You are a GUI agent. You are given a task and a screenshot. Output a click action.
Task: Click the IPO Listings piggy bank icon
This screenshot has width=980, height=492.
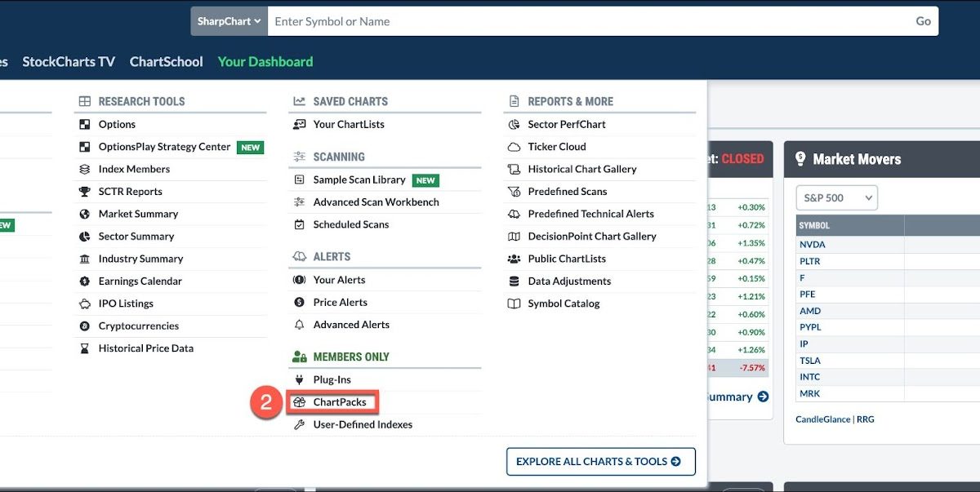(84, 304)
